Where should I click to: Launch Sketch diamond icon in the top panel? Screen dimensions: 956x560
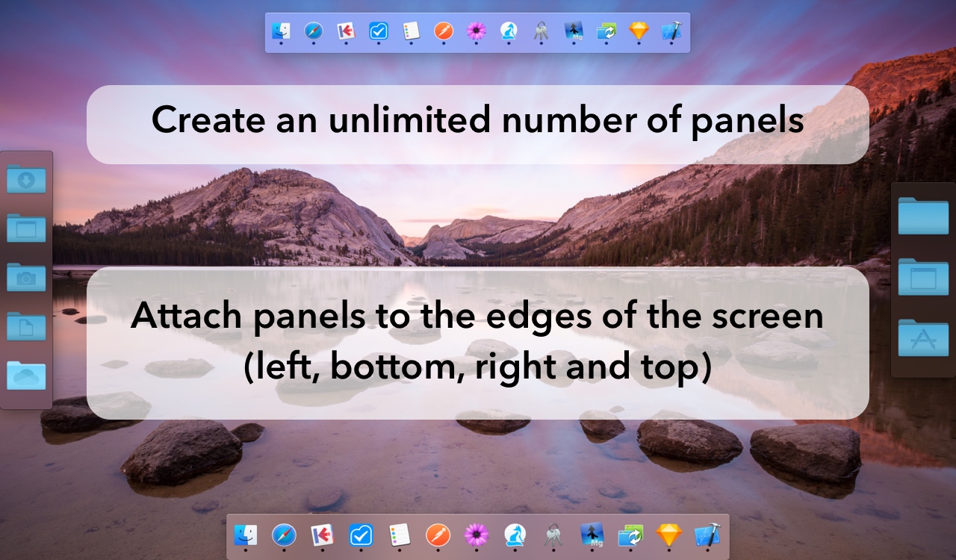pos(639,31)
